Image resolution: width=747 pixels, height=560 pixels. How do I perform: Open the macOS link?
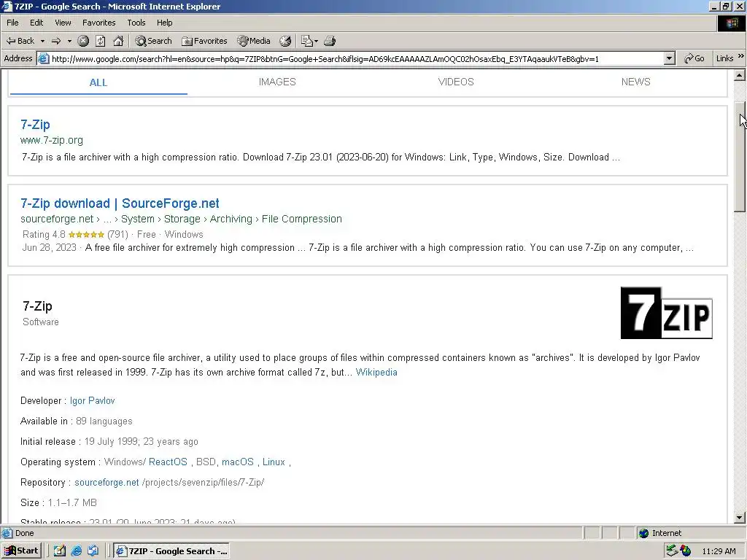coord(238,462)
